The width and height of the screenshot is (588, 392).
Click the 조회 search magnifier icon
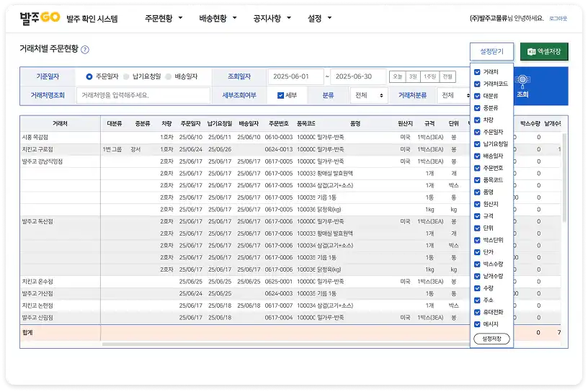tap(522, 80)
